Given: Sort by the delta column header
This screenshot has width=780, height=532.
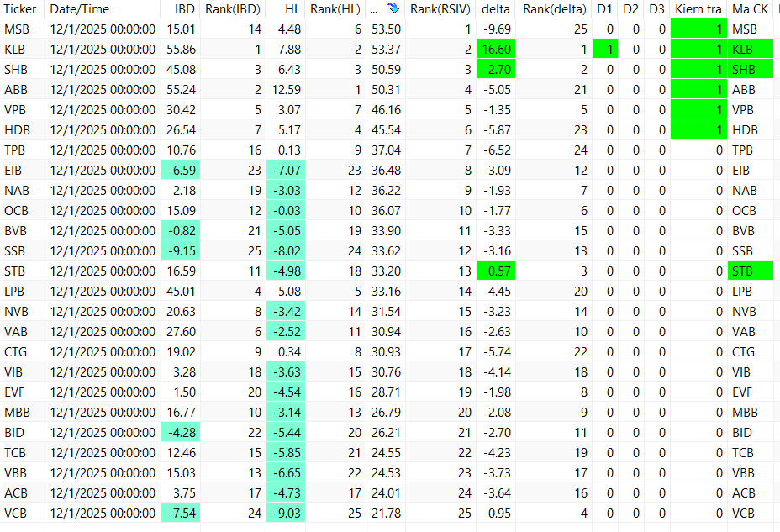Looking at the screenshot, I should coord(496,9).
